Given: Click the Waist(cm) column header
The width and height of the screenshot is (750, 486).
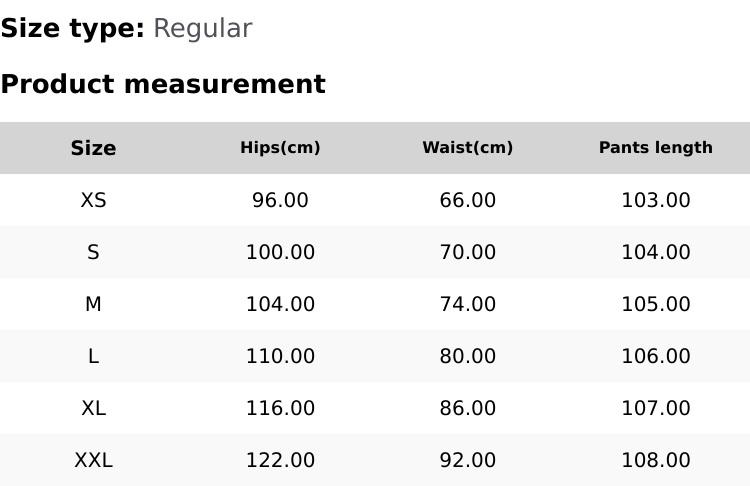Looking at the screenshot, I should (467, 148).
